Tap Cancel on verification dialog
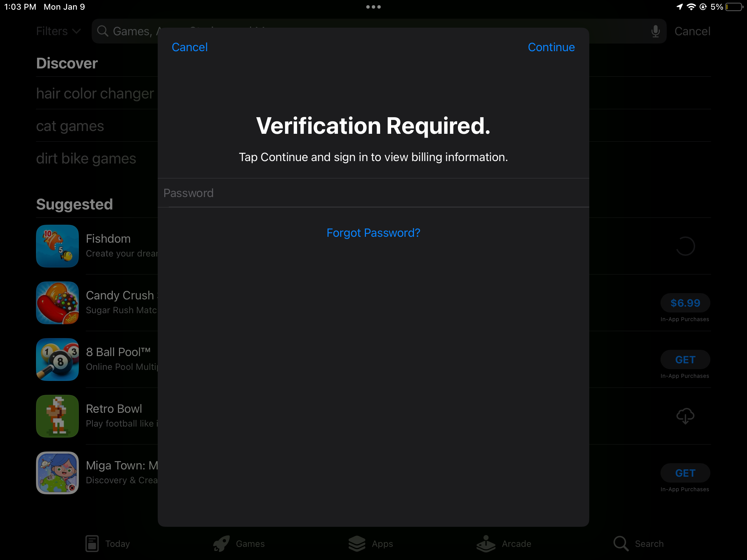This screenshot has height=560, width=747. point(189,46)
